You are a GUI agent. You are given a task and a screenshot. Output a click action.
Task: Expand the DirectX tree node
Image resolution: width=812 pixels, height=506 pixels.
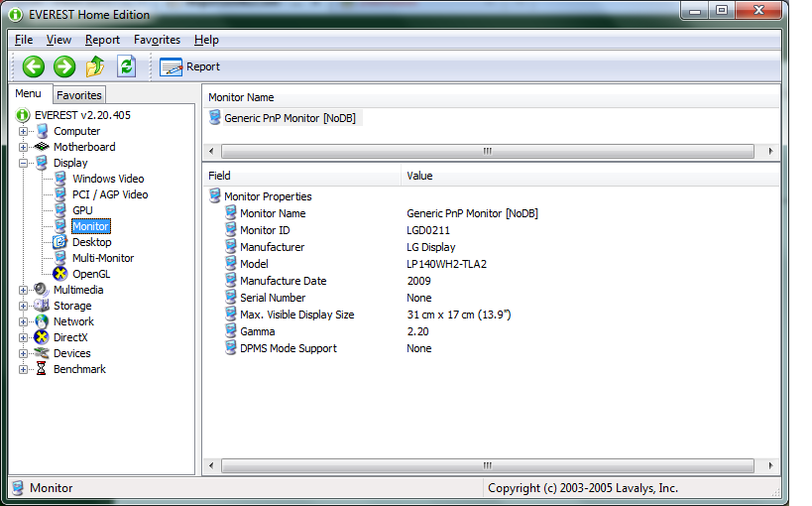point(24,337)
